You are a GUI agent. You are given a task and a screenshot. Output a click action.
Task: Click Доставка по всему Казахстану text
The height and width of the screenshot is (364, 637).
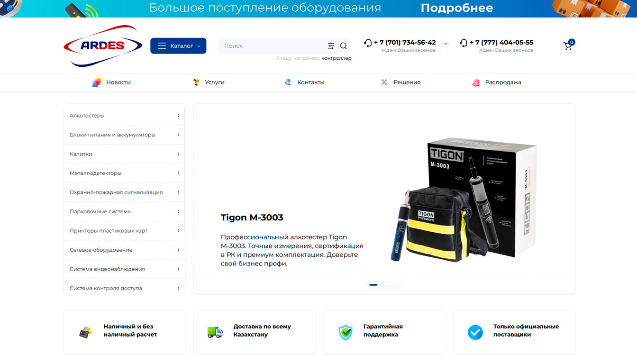tap(262, 330)
